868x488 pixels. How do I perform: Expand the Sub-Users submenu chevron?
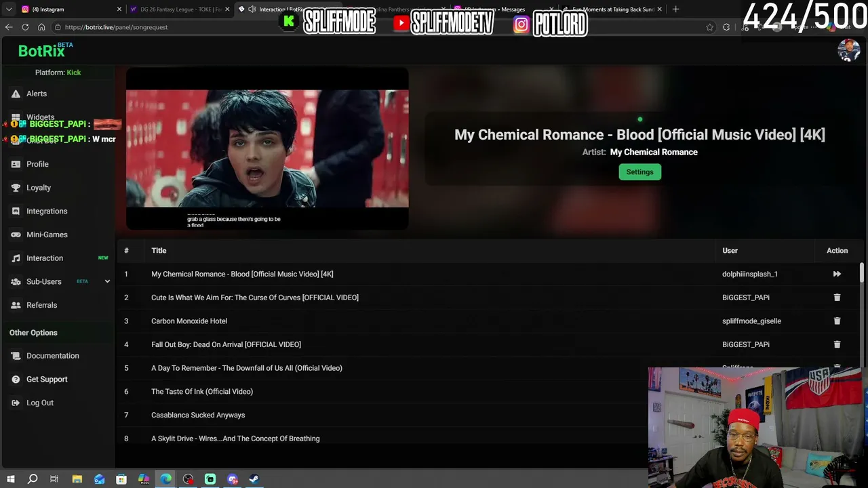tap(107, 282)
